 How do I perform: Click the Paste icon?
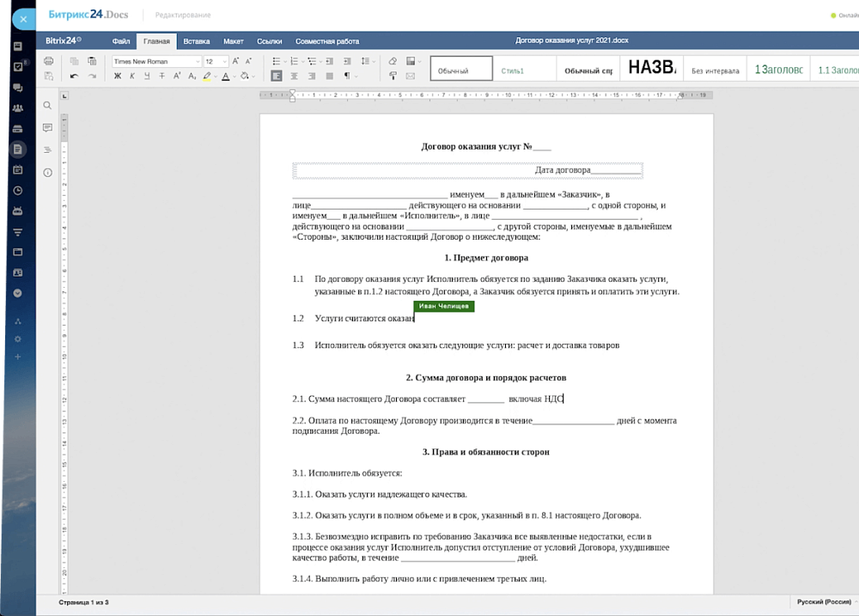(x=90, y=61)
